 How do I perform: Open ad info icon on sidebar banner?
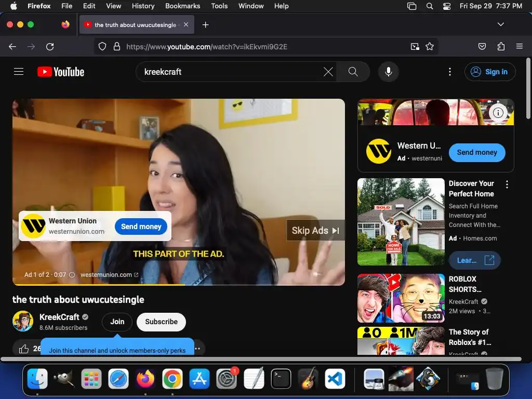(498, 113)
